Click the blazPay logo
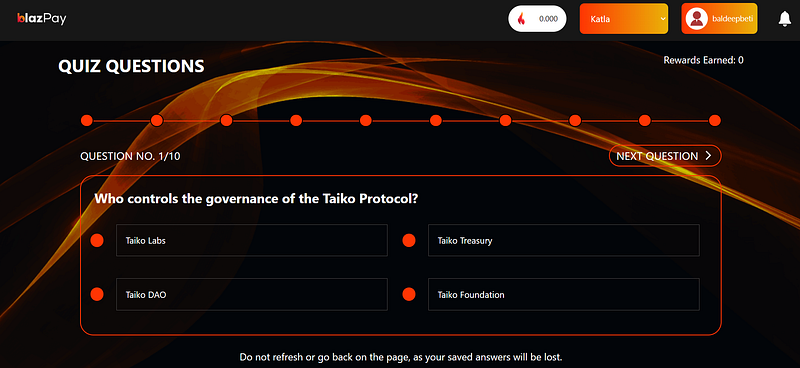 click(x=42, y=19)
